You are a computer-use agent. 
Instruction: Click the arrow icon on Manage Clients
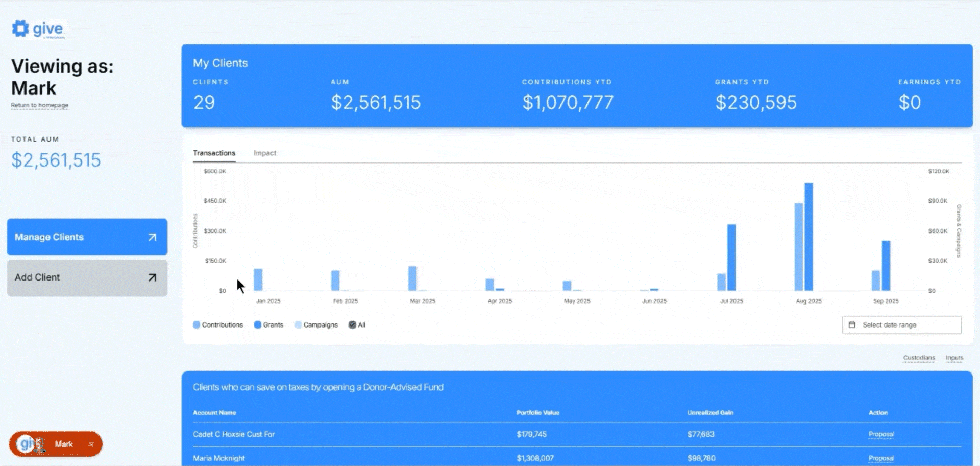click(x=152, y=237)
